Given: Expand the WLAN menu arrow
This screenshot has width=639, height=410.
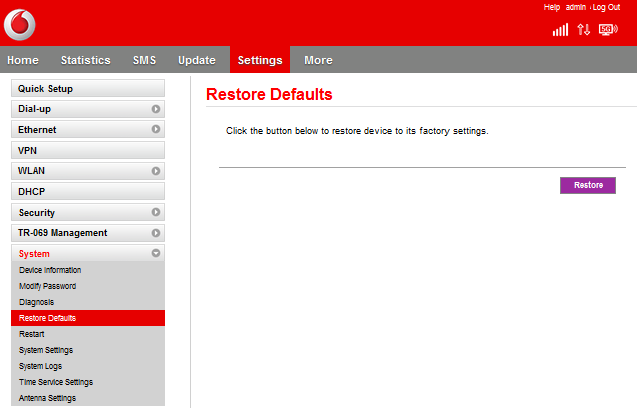Looking at the screenshot, I should (x=156, y=171).
